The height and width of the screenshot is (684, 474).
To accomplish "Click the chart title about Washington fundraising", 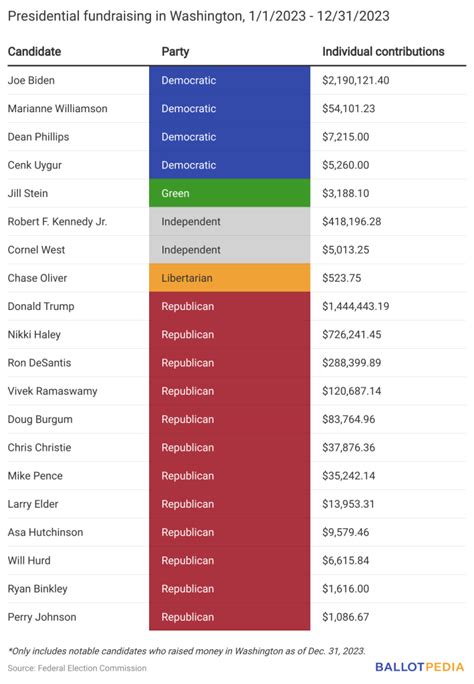I will [198, 16].
